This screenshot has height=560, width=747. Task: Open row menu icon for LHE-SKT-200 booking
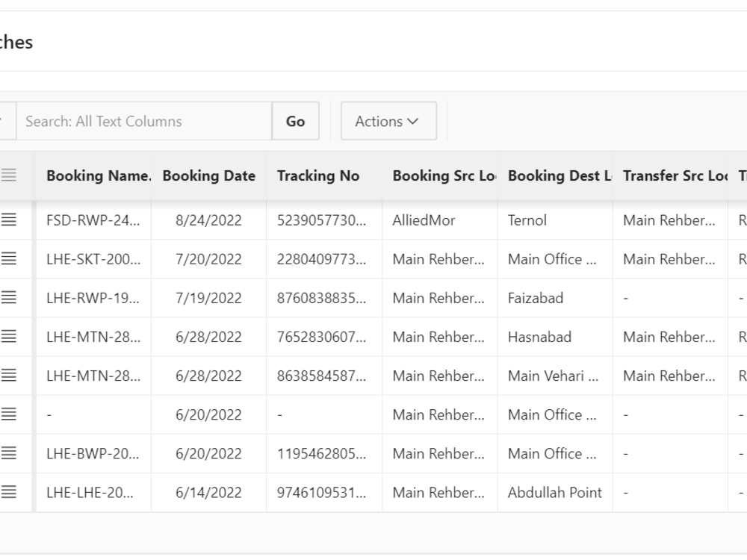tap(8, 259)
